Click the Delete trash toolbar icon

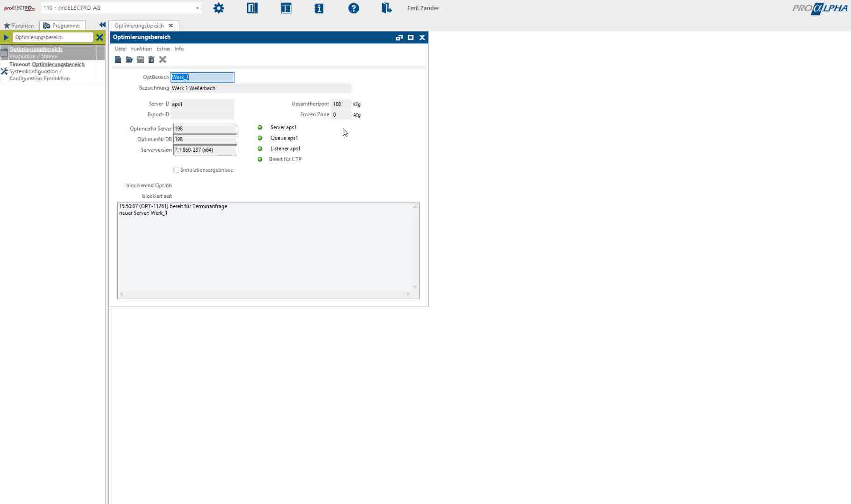click(x=151, y=60)
